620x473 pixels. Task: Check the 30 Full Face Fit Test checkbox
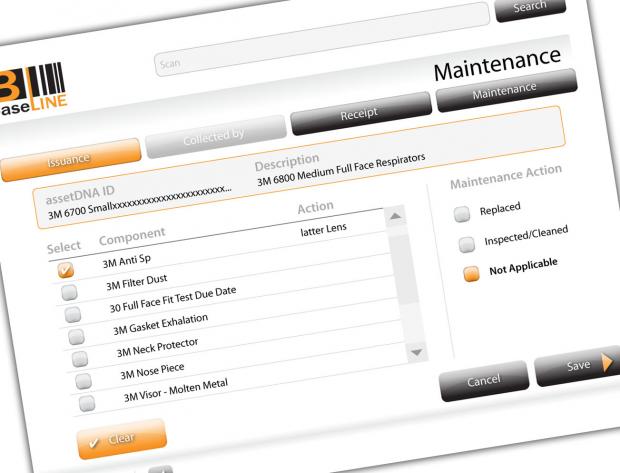click(73, 314)
